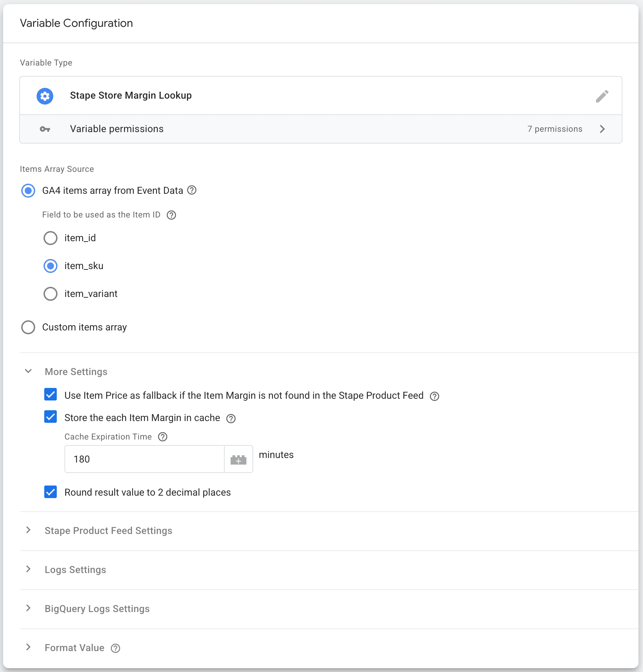
Task: Show help for Cache Expiration Time
Action: (163, 437)
